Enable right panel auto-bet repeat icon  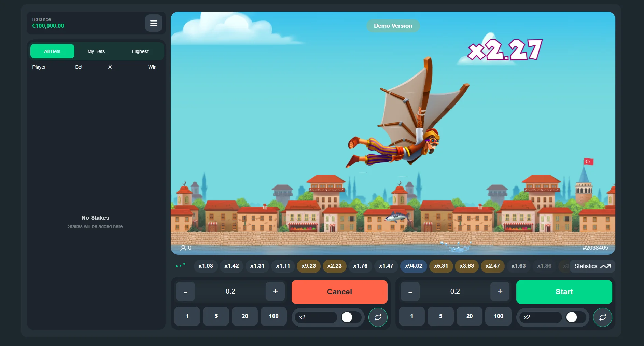[603, 317]
